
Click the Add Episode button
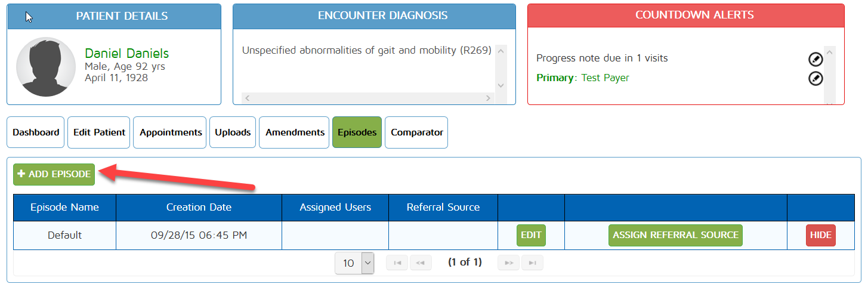point(54,174)
